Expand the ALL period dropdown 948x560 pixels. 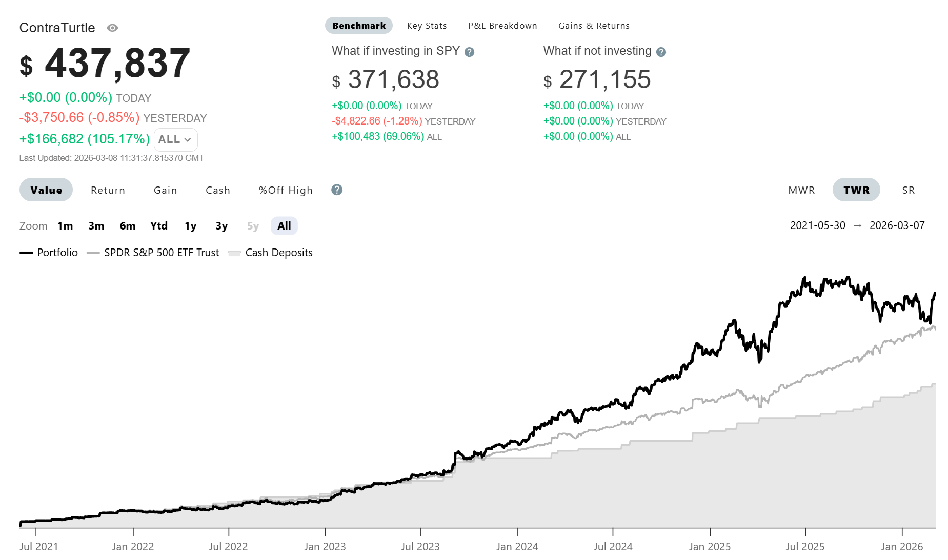(175, 140)
